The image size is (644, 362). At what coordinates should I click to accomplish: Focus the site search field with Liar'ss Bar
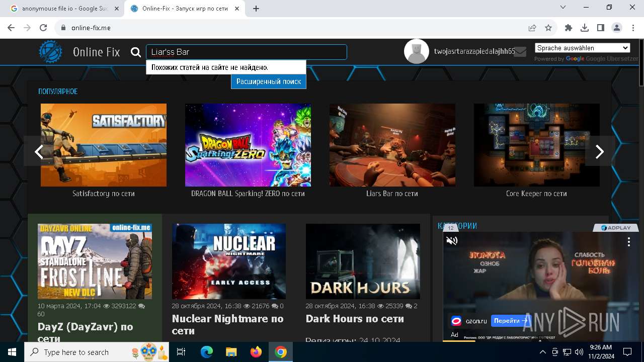pos(247,52)
